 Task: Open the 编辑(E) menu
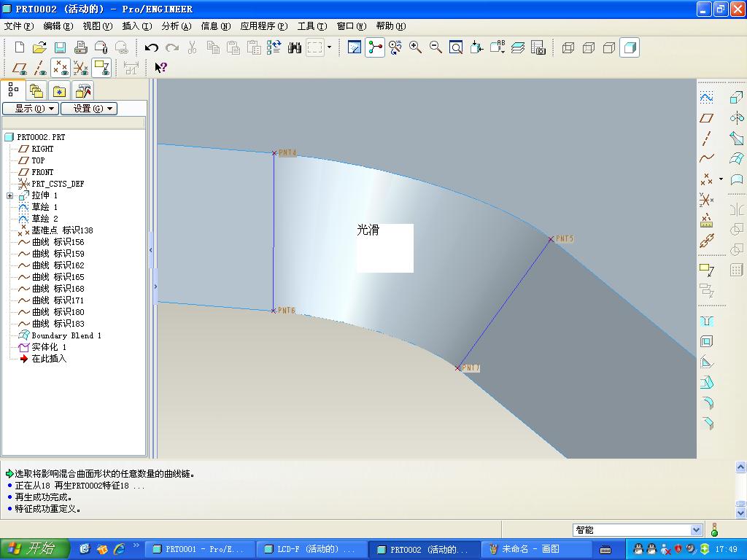click(x=58, y=26)
